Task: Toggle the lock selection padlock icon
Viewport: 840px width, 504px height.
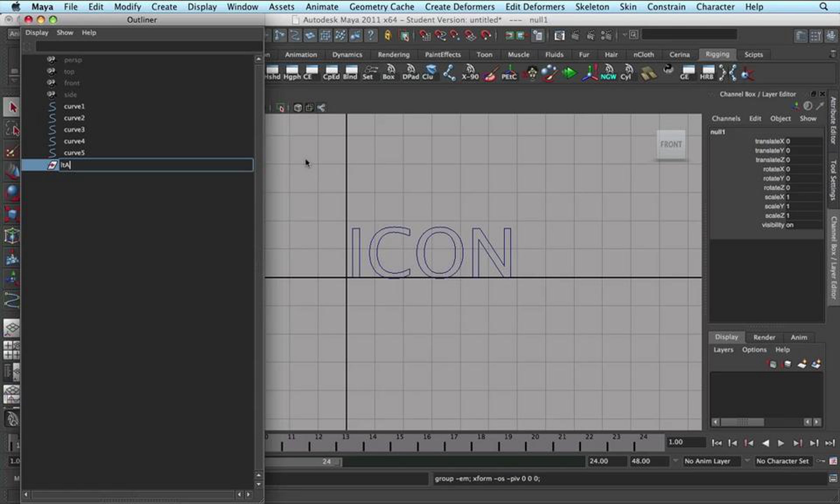Action: tap(388, 35)
